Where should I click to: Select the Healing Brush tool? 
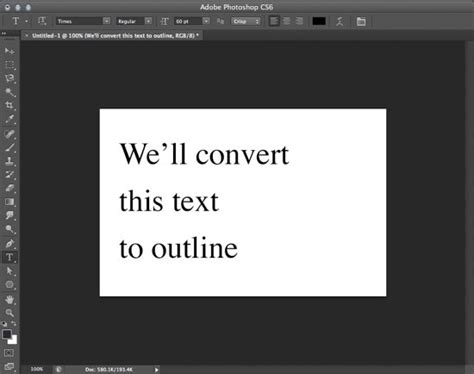click(9, 134)
